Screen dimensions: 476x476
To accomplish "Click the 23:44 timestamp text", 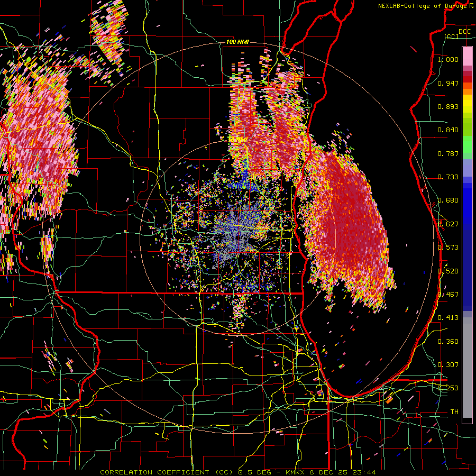I will [x=364, y=472].
